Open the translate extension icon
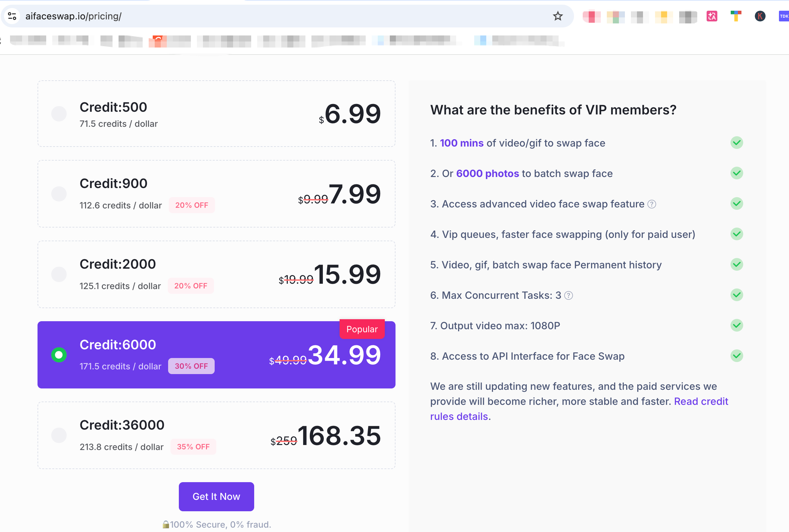Image resolution: width=789 pixels, height=532 pixels. (x=712, y=16)
